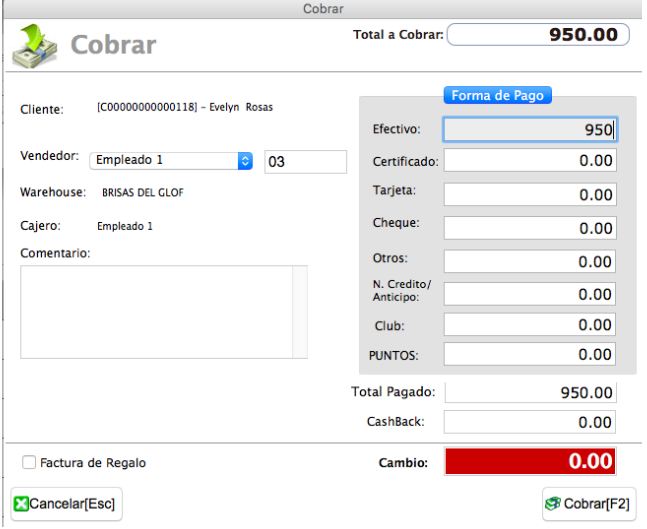
Task: Click the Tarjeta amount field
Action: (530, 194)
